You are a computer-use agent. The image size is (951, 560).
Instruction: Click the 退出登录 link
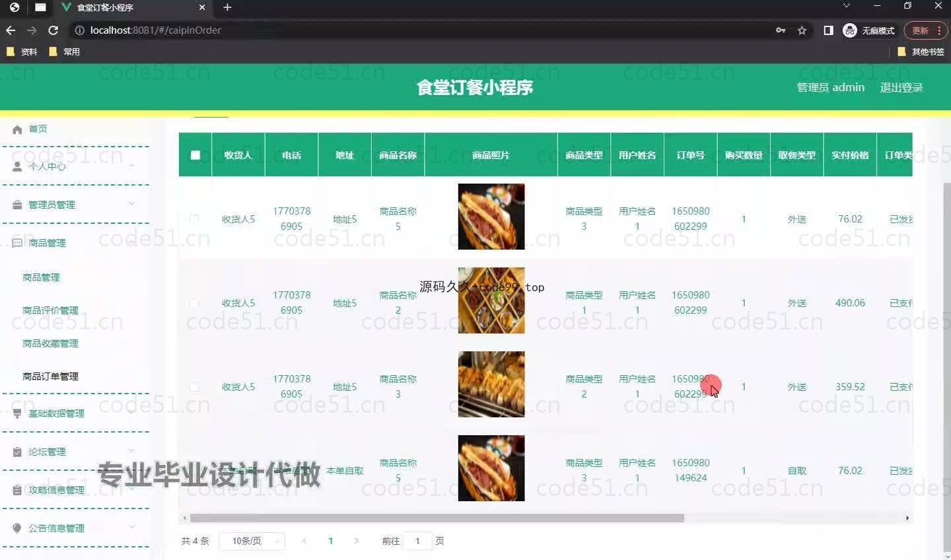pyautogui.click(x=901, y=87)
